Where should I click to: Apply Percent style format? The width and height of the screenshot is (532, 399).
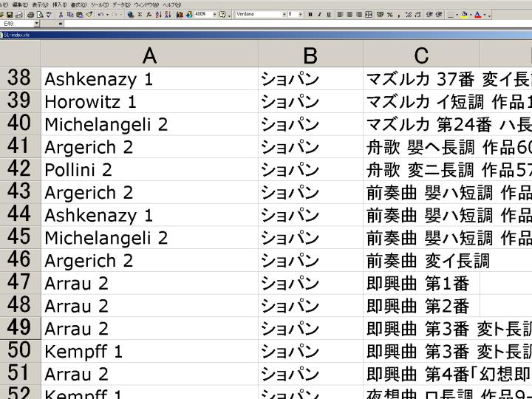(390, 15)
